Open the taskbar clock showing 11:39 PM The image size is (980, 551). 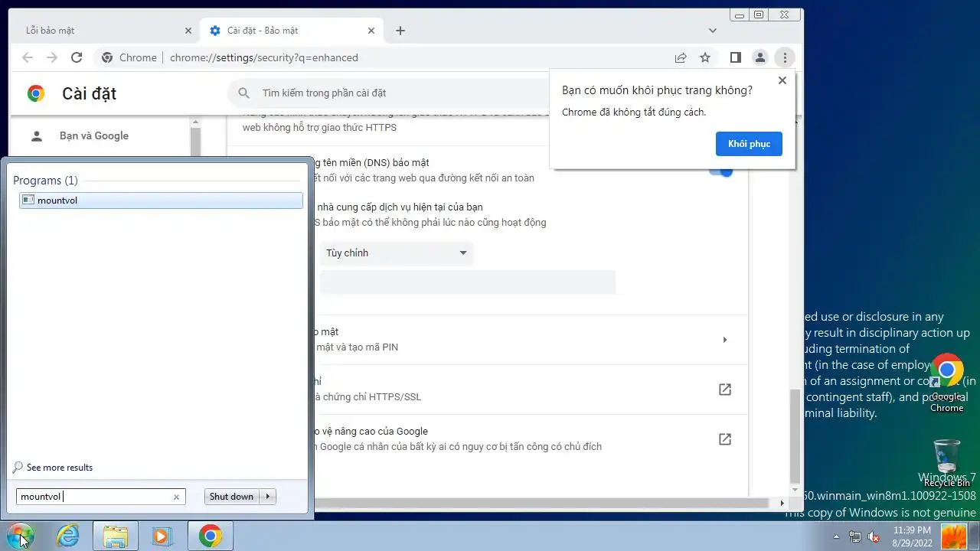pyautogui.click(x=912, y=536)
